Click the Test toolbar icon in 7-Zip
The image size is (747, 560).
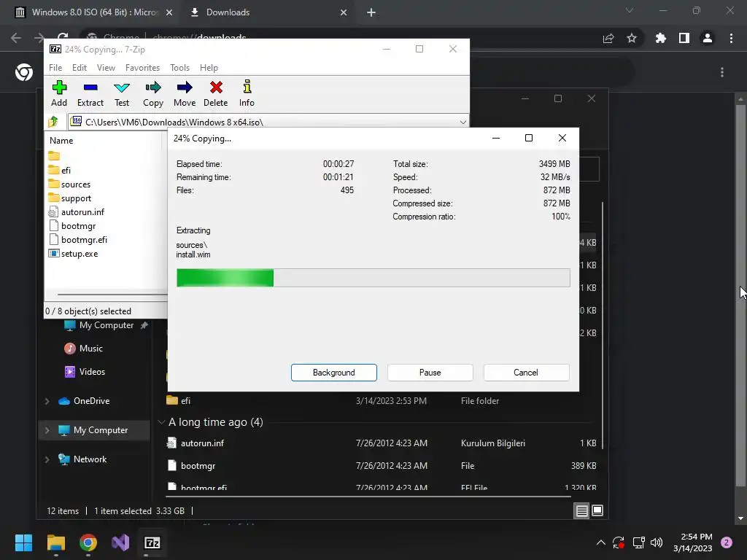[122, 93]
